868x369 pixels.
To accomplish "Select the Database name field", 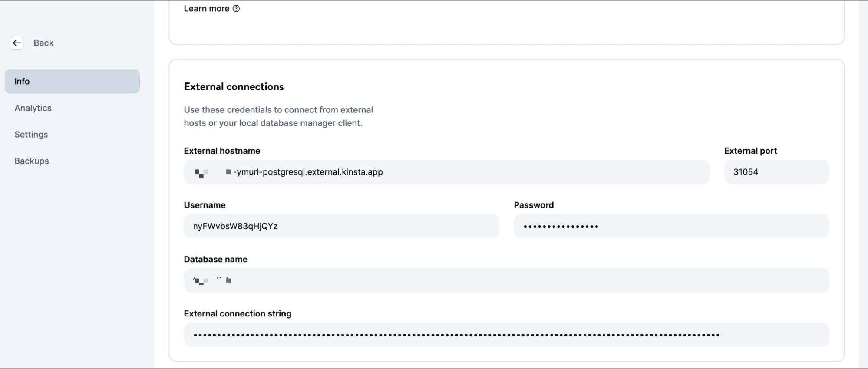I will [x=506, y=280].
